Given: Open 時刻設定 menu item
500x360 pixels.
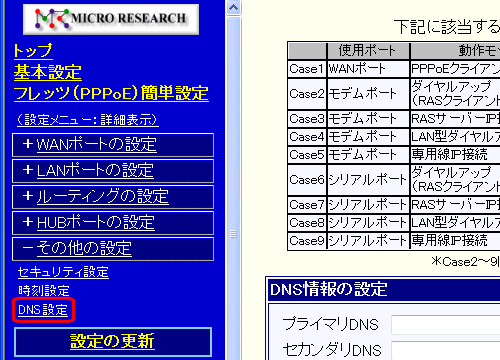Looking at the screenshot, I should click(44, 291).
